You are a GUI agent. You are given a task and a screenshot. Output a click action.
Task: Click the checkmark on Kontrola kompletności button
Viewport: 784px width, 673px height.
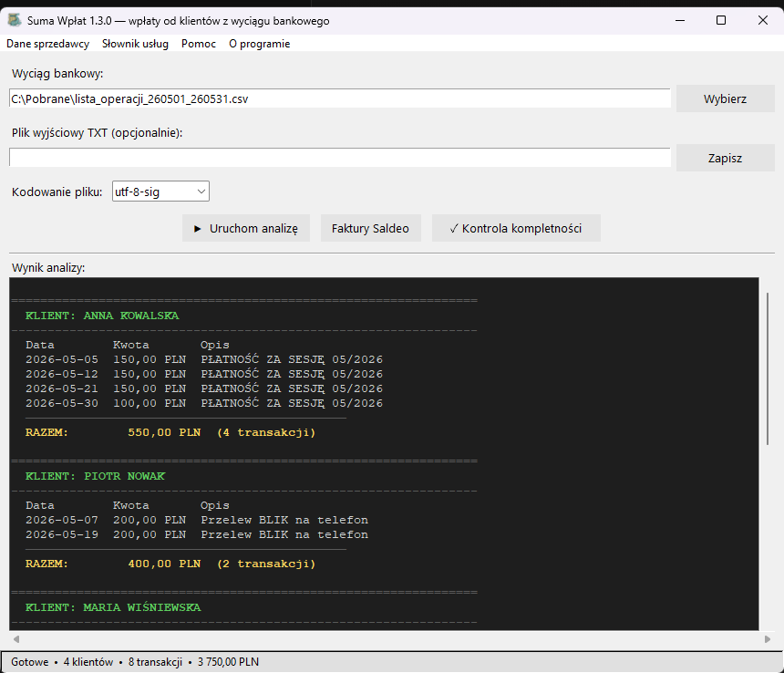click(x=454, y=229)
